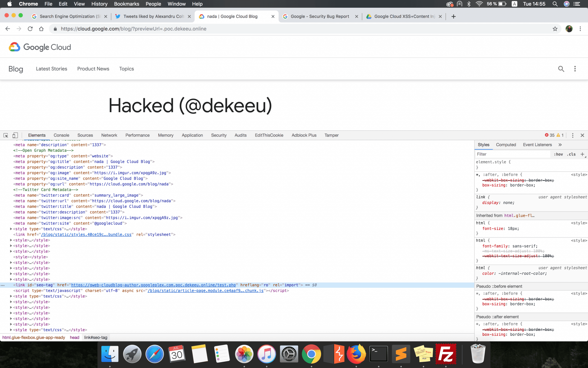Switch to the Network tab
Viewport: 588px width, 368px height.
109,135
